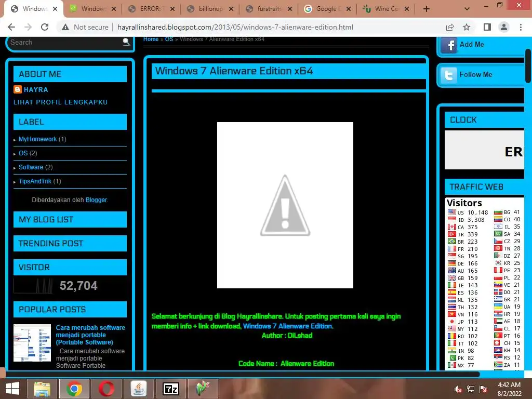The width and height of the screenshot is (532, 399).
Task: Click the muted volume tray icon
Action: coord(458,389)
